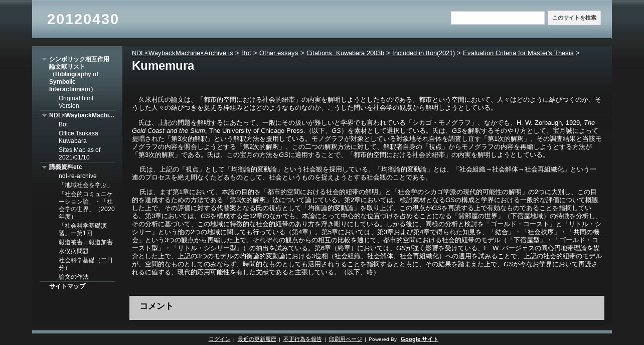This screenshot has width=644, height=345.
Task: Open 「地域社会を学ぶ」 sidebar link
Action: click(85, 186)
